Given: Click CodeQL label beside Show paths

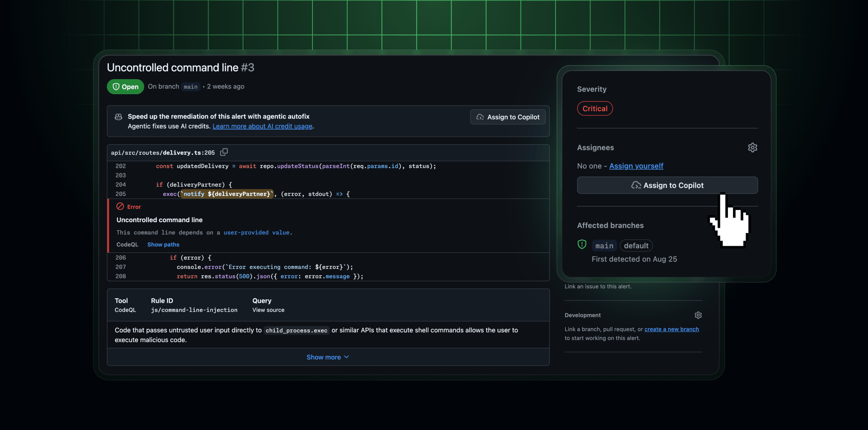Looking at the screenshot, I should pyautogui.click(x=127, y=244).
